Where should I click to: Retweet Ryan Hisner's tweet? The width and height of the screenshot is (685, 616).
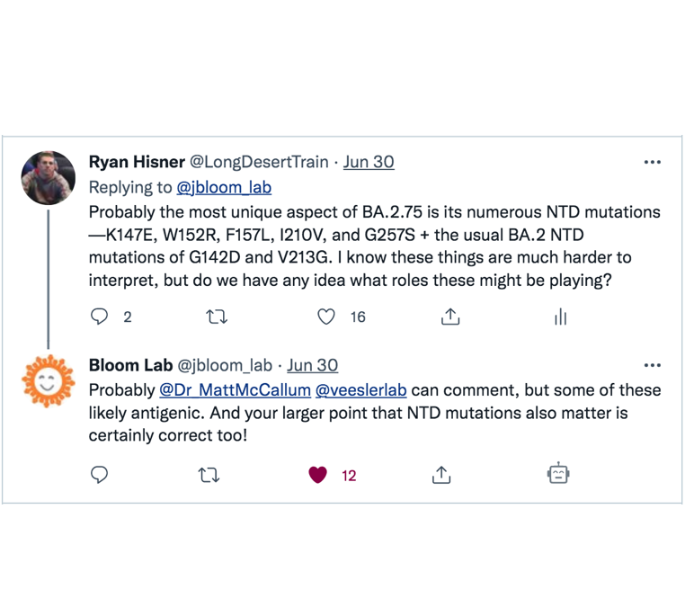click(217, 317)
